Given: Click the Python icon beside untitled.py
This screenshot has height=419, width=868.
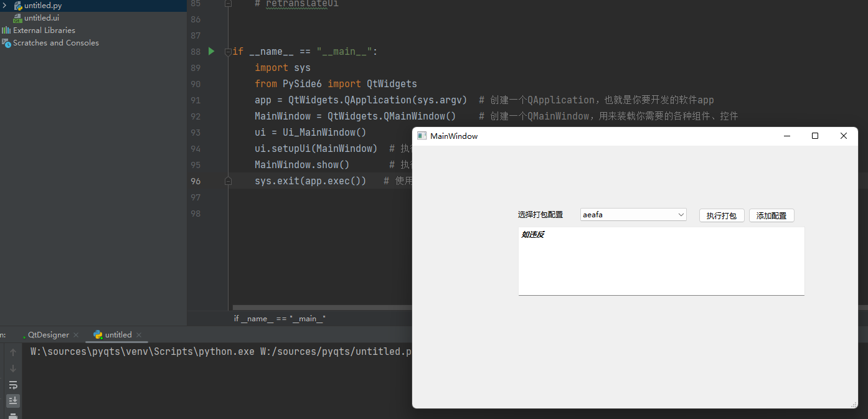Looking at the screenshot, I should pos(17,5).
